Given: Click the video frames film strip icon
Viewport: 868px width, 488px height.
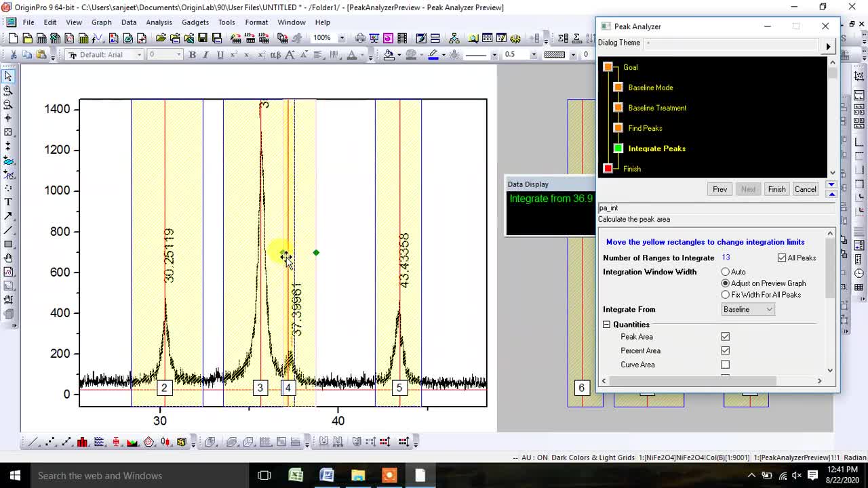Looking at the screenshot, I should click(402, 38).
